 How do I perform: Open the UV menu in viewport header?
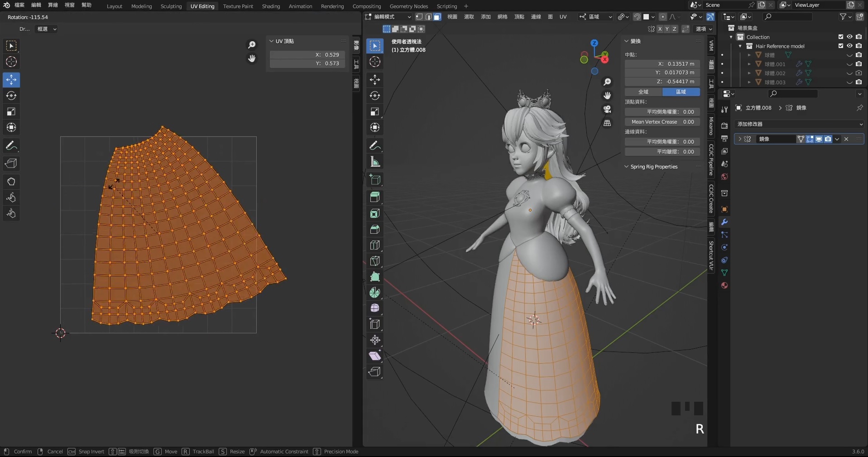coord(563,17)
